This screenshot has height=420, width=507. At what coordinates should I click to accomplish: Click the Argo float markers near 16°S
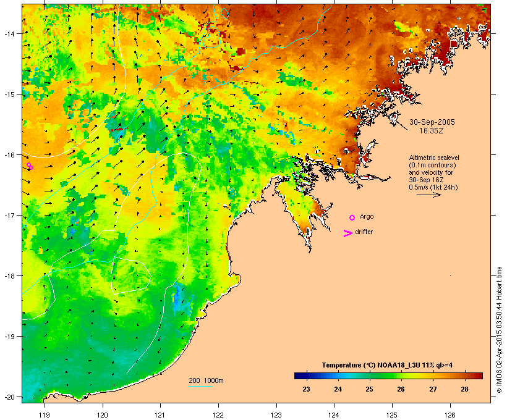(30, 166)
